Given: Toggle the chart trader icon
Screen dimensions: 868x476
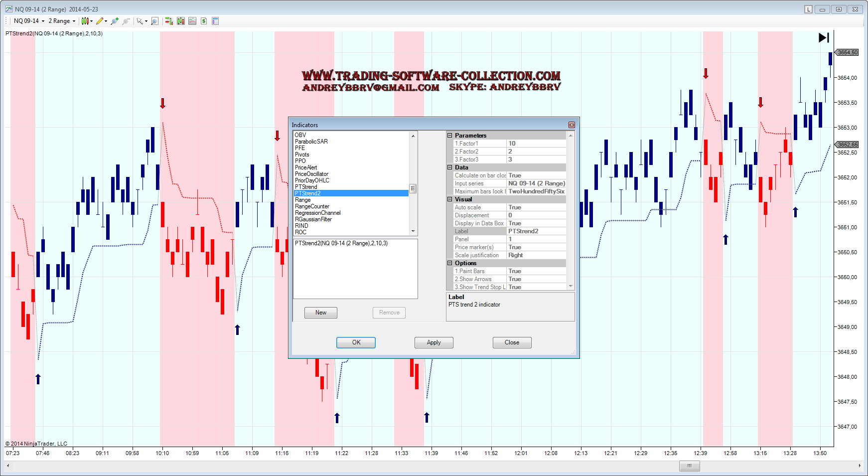Looking at the screenshot, I should coord(169,21).
